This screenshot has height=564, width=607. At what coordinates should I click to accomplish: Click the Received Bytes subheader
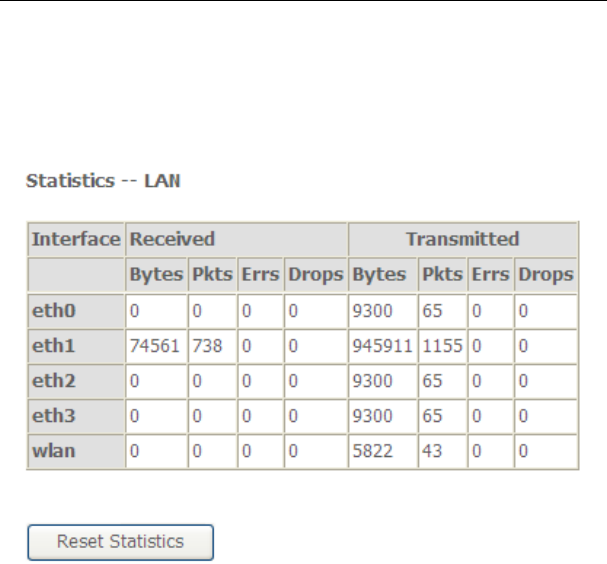(156, 274)
